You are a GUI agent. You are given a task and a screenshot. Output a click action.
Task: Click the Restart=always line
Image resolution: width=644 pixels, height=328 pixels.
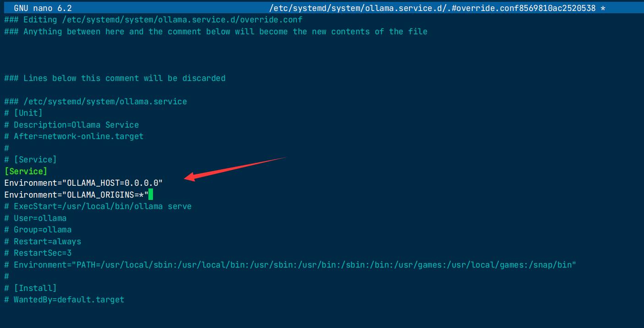(43, 242)
